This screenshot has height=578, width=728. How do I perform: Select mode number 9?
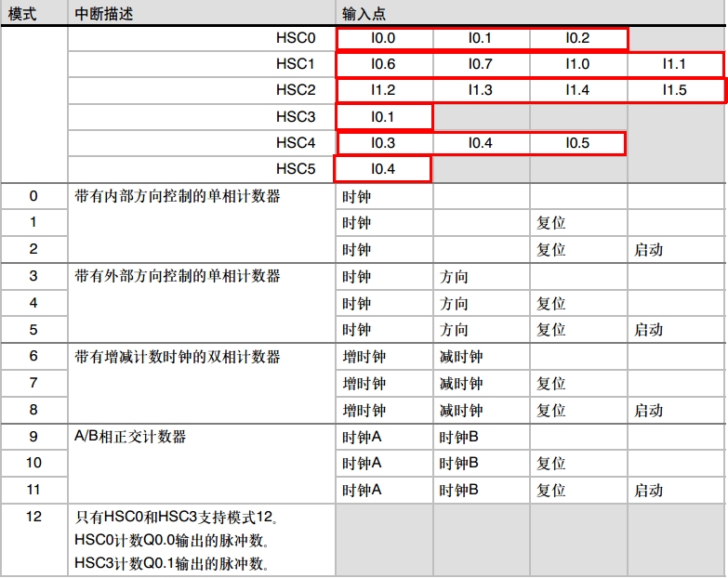33,437
